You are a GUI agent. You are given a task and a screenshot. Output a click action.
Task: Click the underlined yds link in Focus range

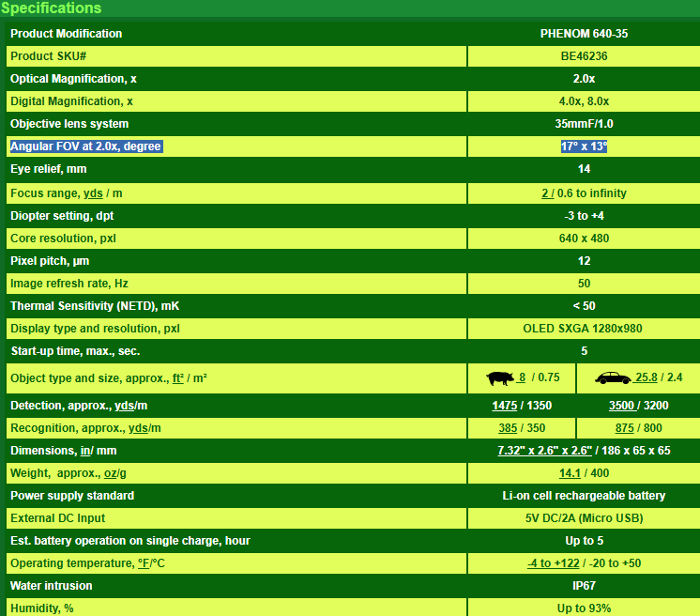tap(94, 193)
